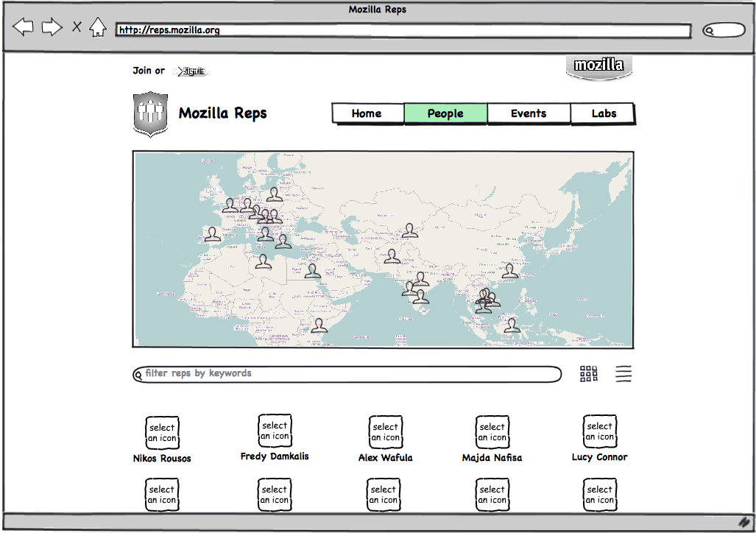Focus the browser URL address bar
Image resolution: width=756 pixels, height=533 pixels.
tap(403, 30)
